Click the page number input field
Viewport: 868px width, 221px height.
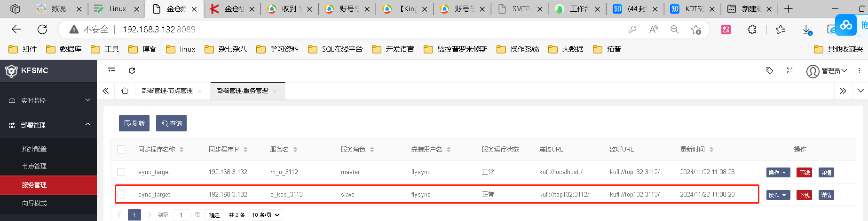coord(181,215)
